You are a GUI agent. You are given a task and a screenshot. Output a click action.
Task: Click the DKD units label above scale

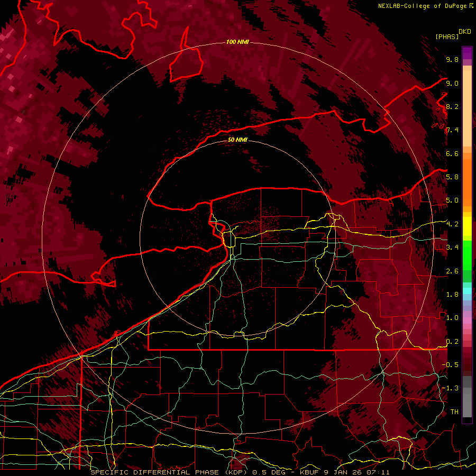pyautogui.click(x=465, y=32)
